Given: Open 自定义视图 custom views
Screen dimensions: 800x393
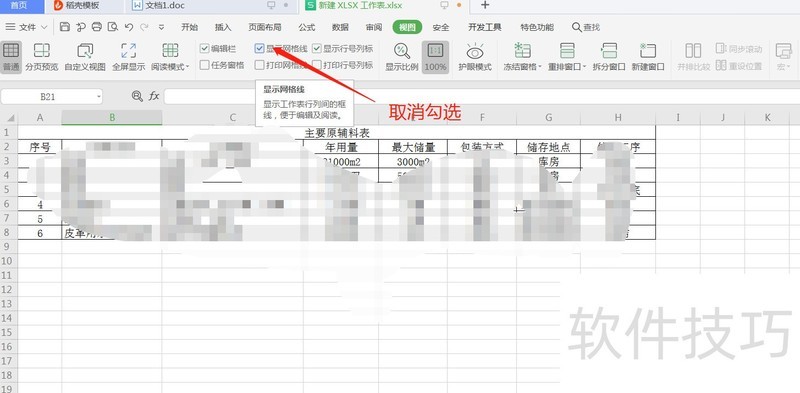Looking at the screenshot, I should [x=85, y=57].
